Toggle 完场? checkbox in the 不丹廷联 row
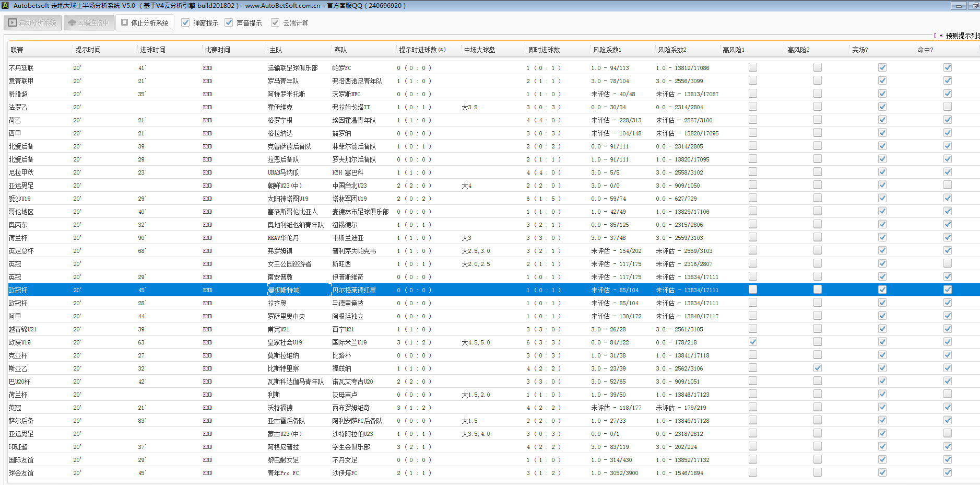 (882, 67)
